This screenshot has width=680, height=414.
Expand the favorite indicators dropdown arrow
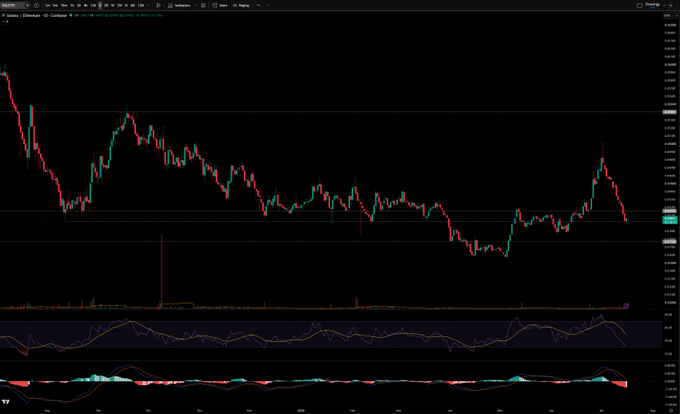(196, 5)
